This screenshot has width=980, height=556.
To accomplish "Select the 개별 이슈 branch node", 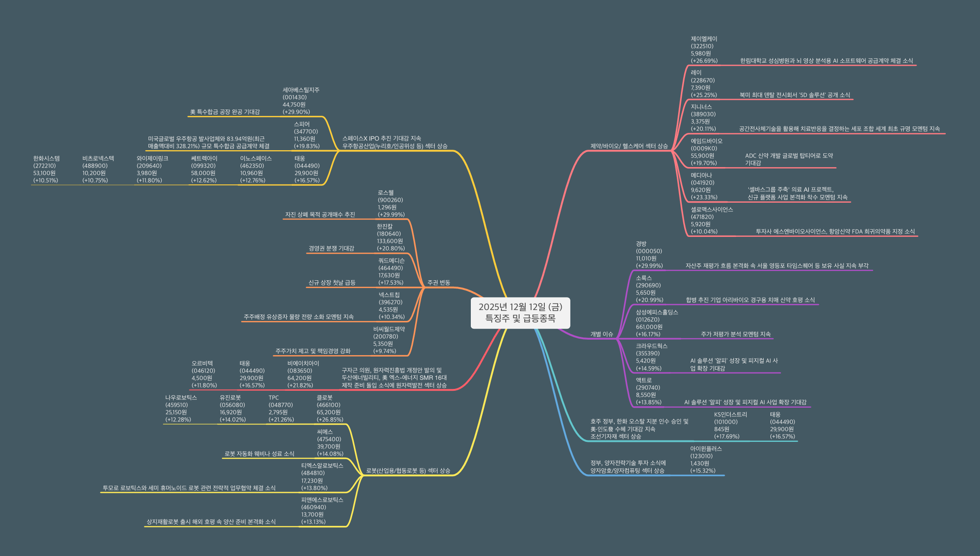I will (601, 334).
